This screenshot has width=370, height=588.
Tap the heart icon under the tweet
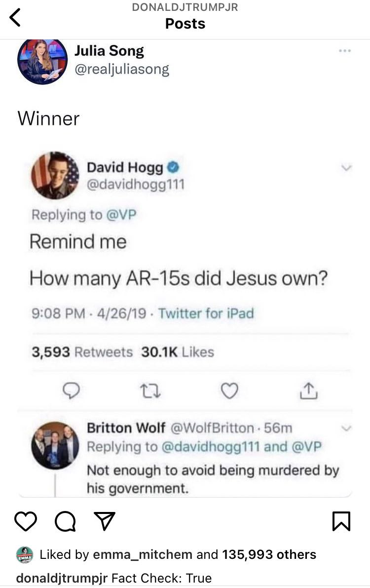coord(229,391)
